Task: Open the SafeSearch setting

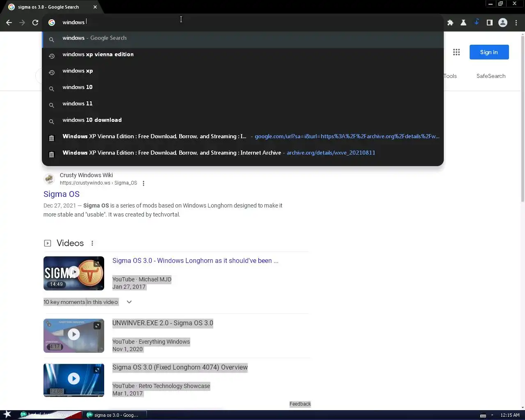Action: [491, 76]
